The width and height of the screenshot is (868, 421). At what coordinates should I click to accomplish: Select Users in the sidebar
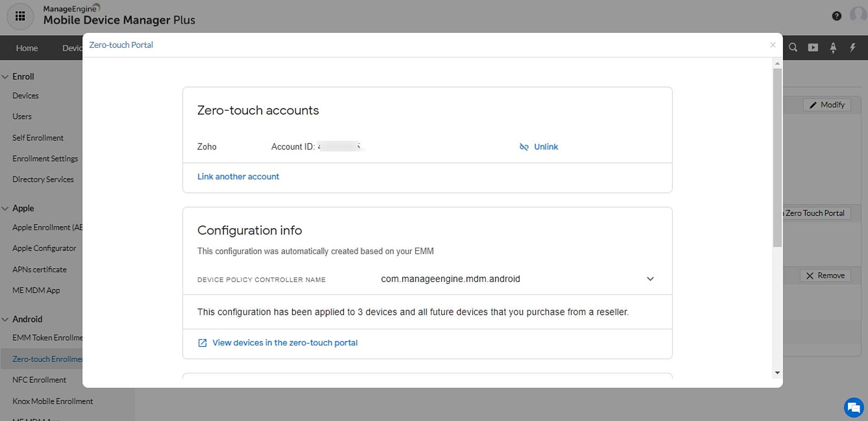22,116
